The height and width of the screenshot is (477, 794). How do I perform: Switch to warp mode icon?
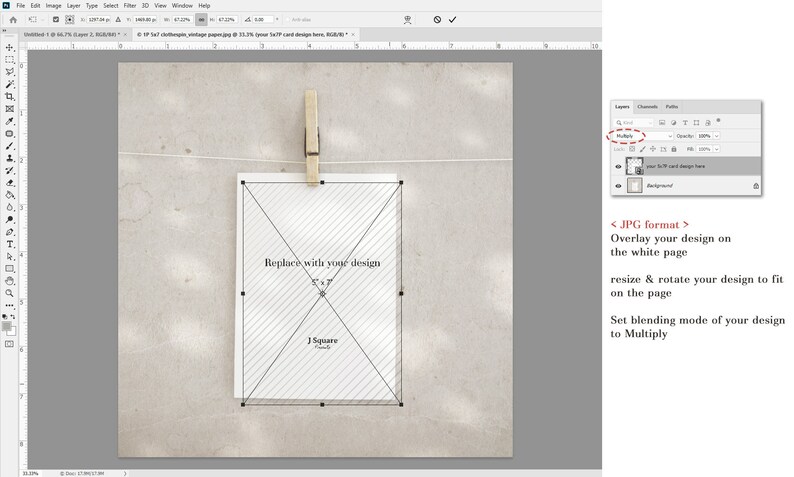coord(408,20)
